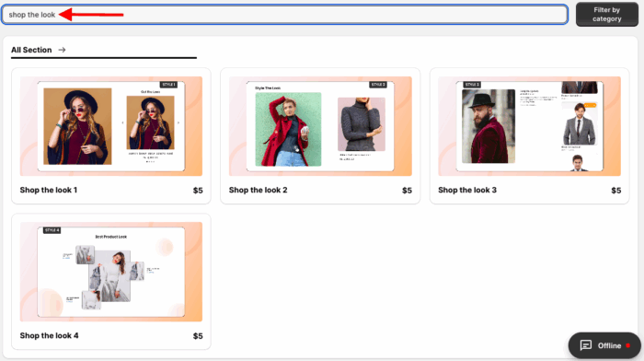Image resolution: width=644 pixels, height=361 pixels.
Task: Select the 'Shop the look 4' title
Action: pos(49,335)
